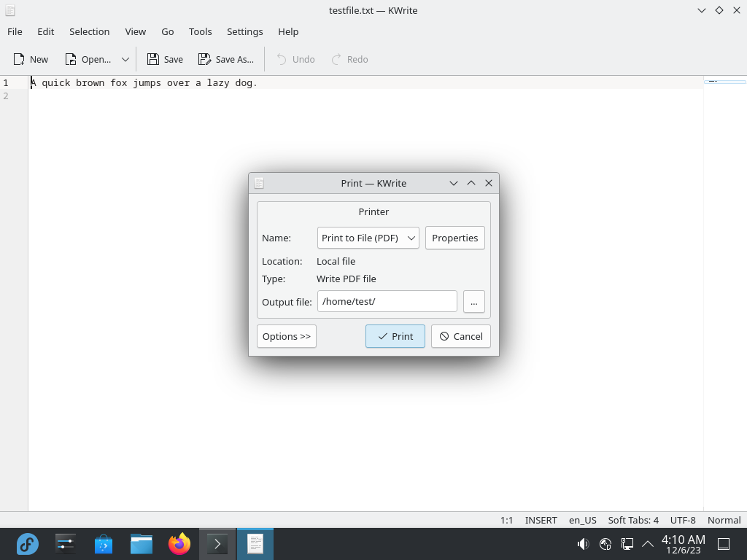Cancel the print dialog
The image size is (747, 560).
pyautogui.click(x=461, y=336)
